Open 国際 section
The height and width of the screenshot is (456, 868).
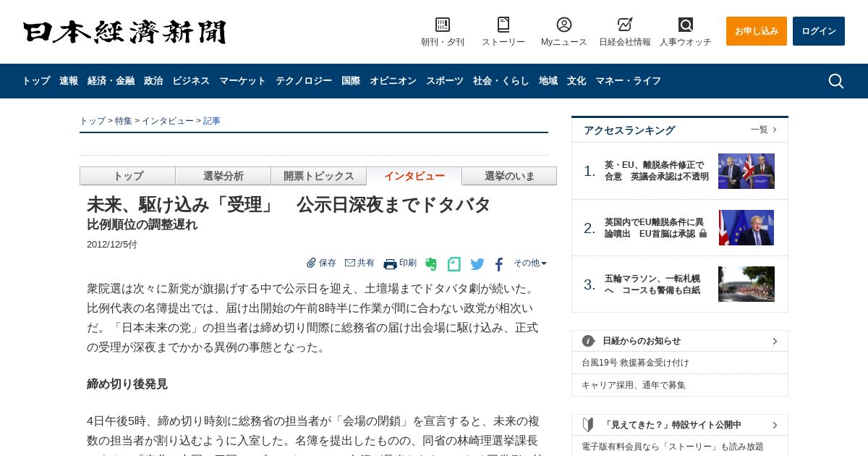pos(351,81)
